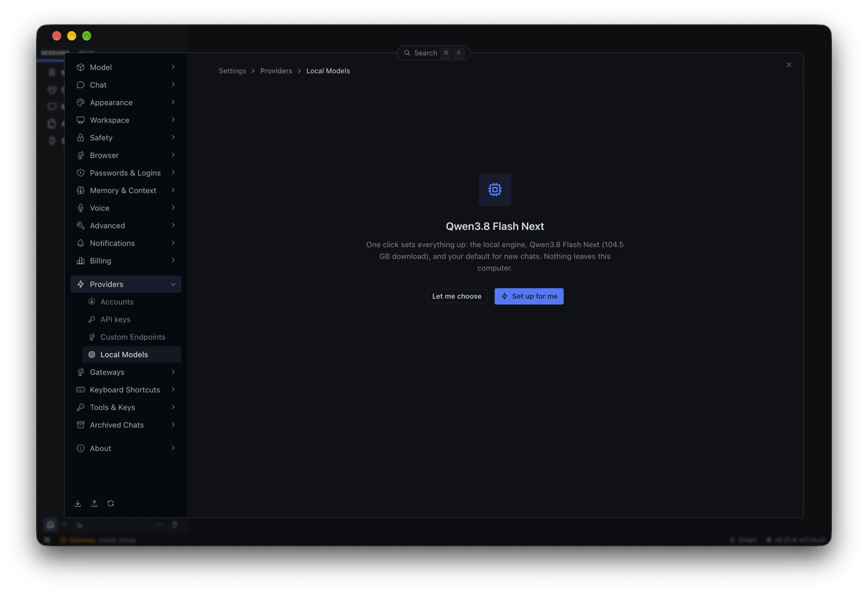Viewport: 868px width, 594px height.
Task: Click the About info icon
Action: pyautogui.click(x=80, y=448)
